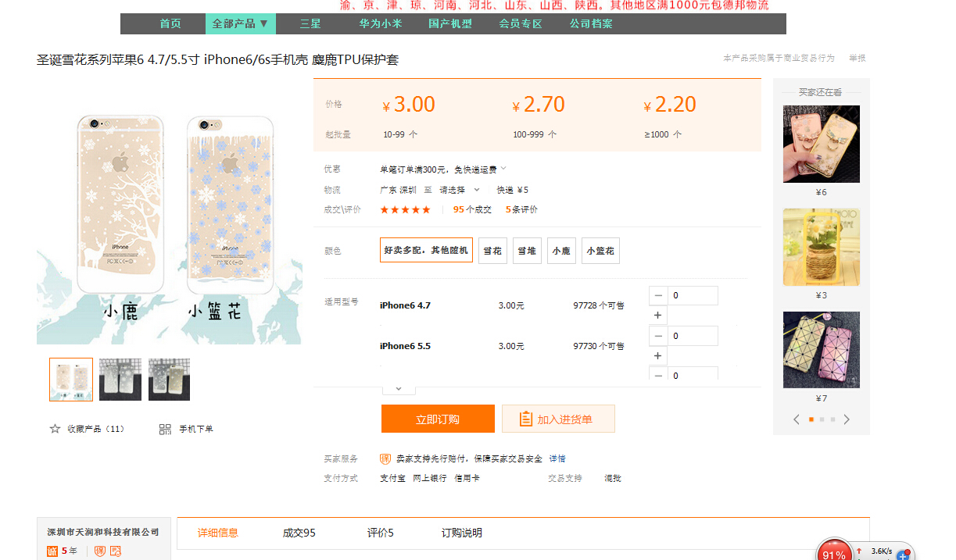Screen dimensions: 956x560
Task: Click the buyer protection shield icon
Action: point(385,458)
